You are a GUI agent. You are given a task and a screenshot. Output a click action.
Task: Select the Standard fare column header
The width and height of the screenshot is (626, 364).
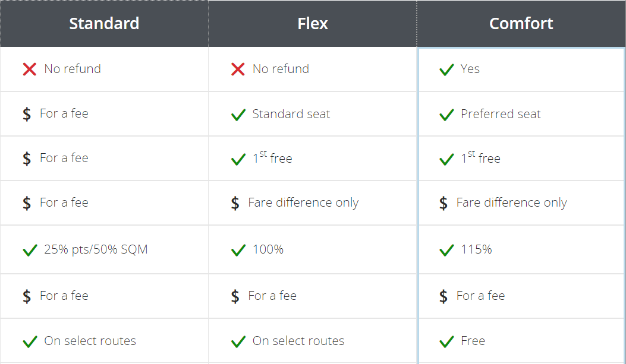click(x=104, y=24)
